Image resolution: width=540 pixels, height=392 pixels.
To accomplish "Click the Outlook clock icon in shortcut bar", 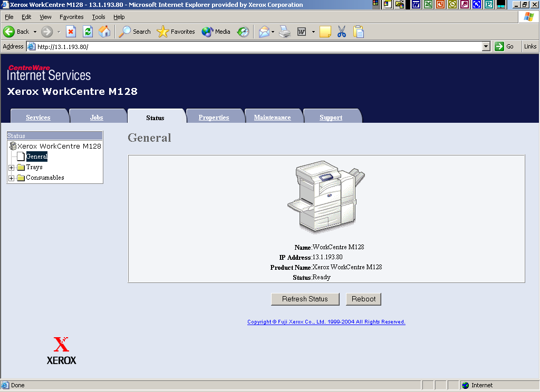I will [x=452, y=4].
